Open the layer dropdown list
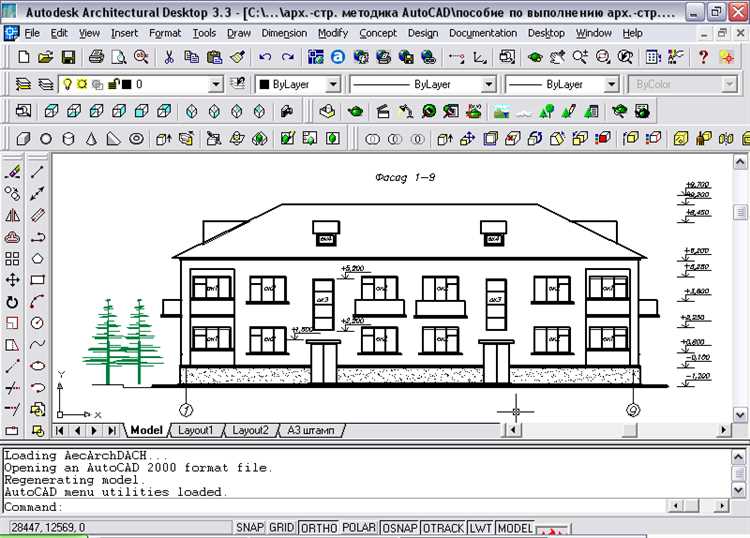Viewport: 750px width, 538px height. [x=215, y=85]
